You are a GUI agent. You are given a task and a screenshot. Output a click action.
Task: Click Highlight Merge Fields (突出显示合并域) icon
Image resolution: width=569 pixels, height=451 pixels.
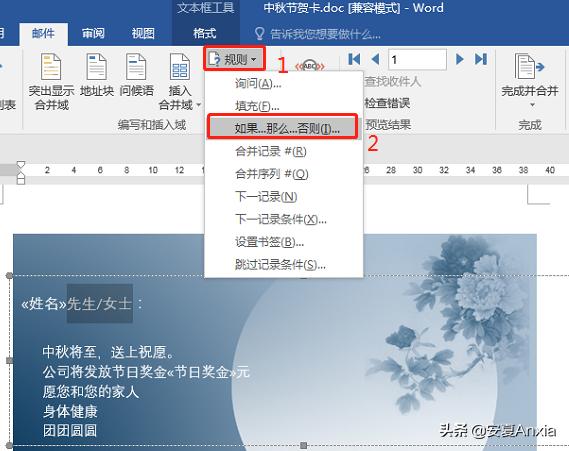[x=51, y=67]
